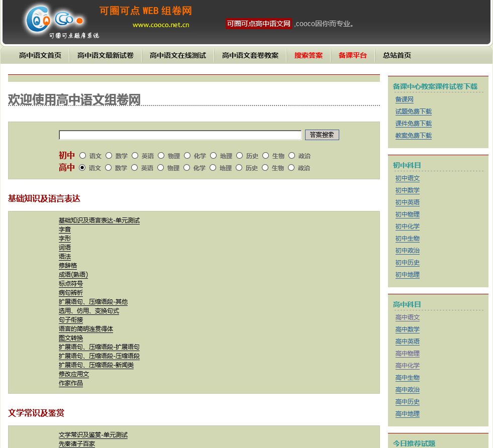Viewport: 493px width, 448px height.
Task: Open 扩展语句、压缩语段-其他 link
Action: tap(93, 302)
